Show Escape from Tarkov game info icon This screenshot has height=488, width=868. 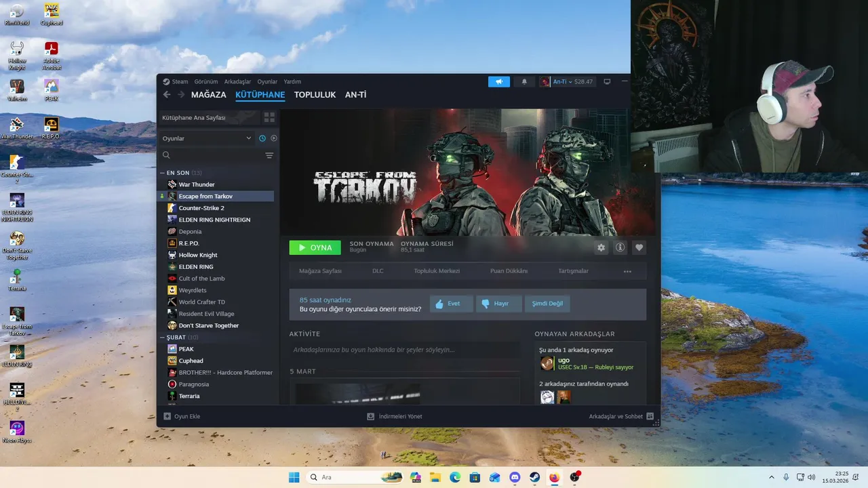pos(620,247)
